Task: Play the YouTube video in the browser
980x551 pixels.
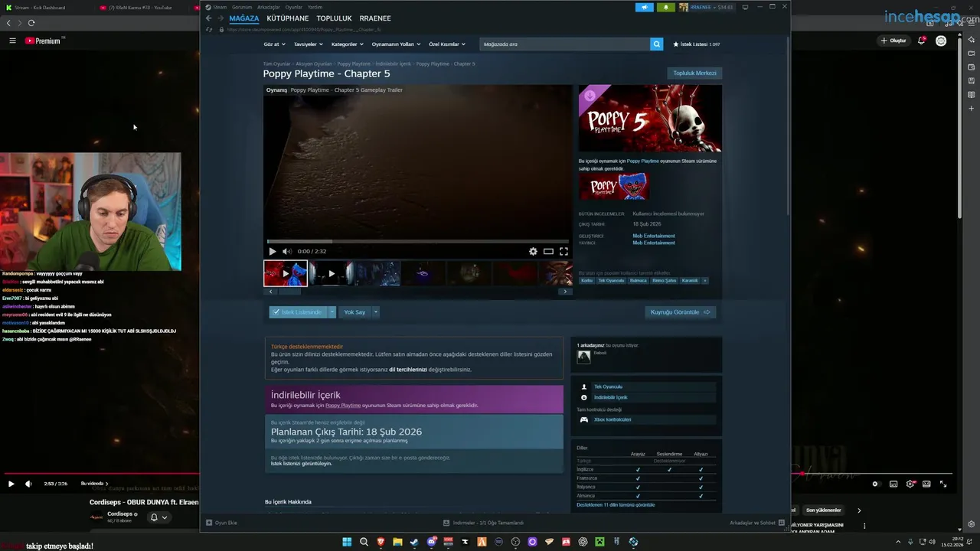Action: tap(11, 484)
